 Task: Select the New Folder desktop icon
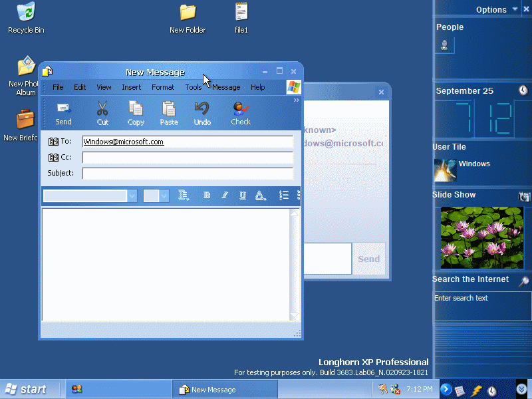[x=188, y=19]
